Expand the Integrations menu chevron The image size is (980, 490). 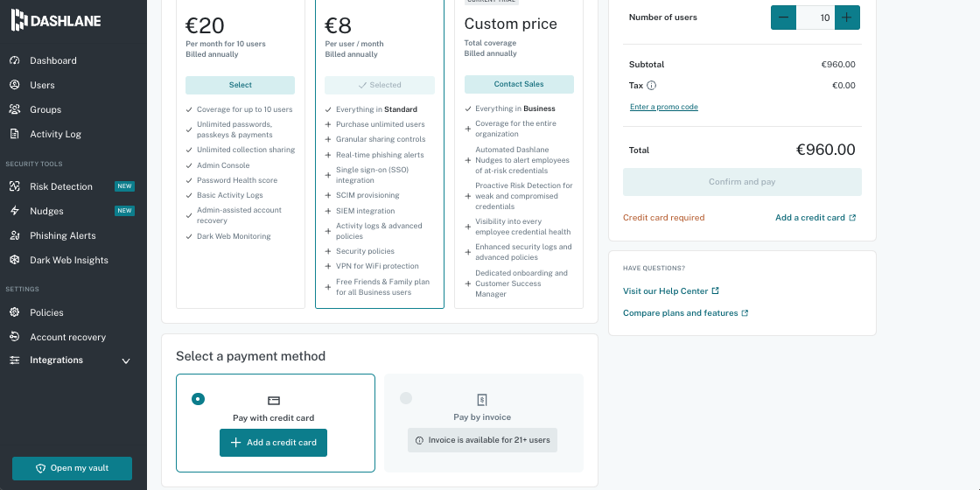click(x=126, y=360)
